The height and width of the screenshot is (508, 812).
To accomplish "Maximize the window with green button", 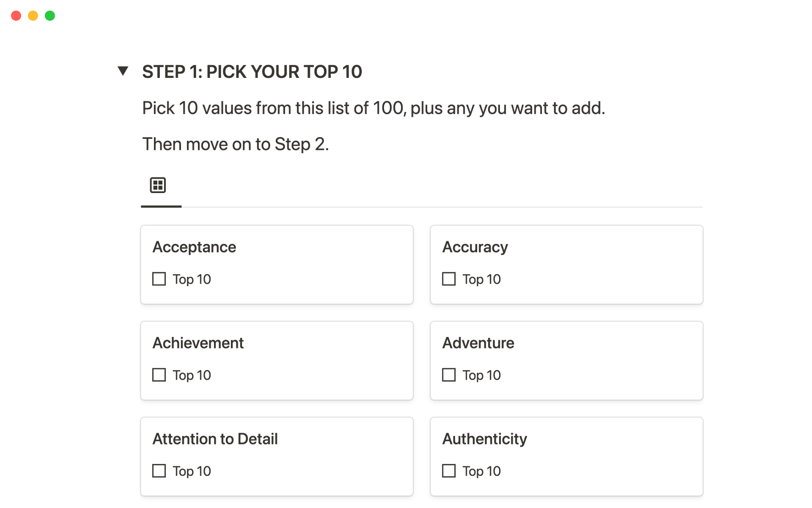I will [50, 16].
